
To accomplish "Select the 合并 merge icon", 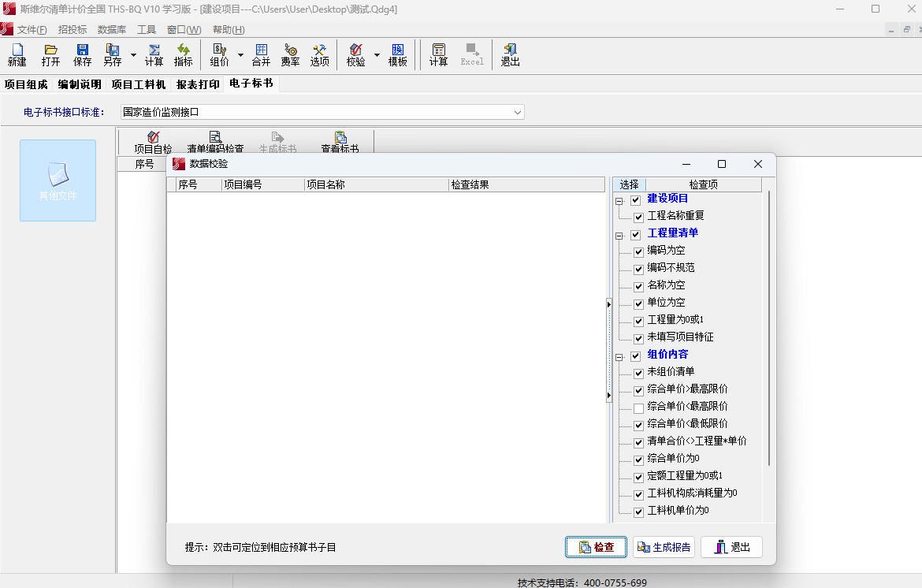I will pyautogui.click(x=261, y=54).
